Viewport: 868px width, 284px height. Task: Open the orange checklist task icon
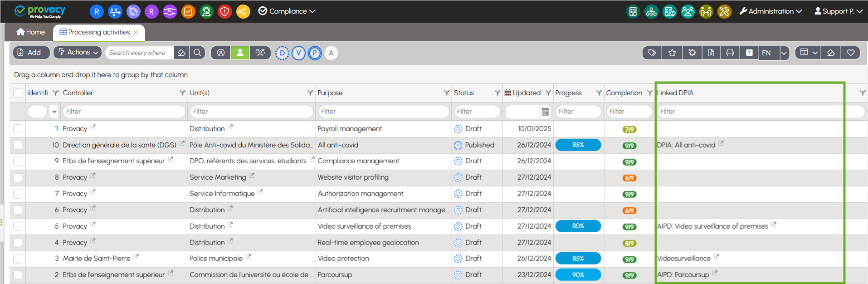188,11
